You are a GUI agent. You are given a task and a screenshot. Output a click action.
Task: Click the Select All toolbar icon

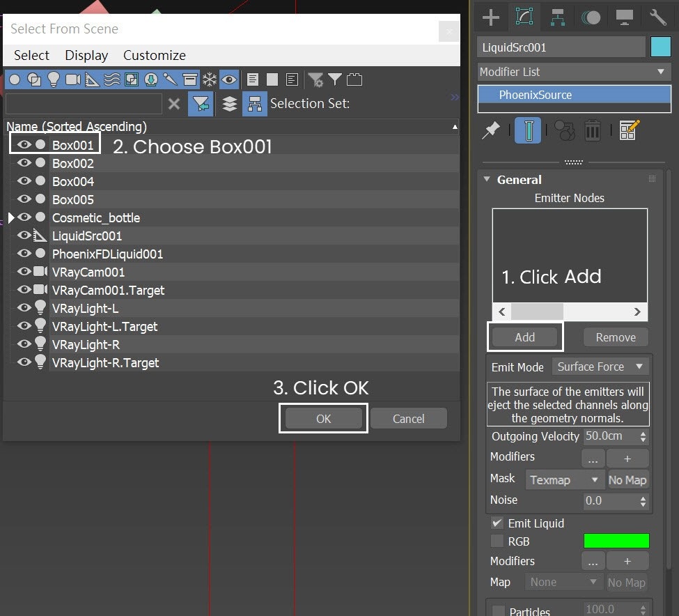[253, 79]
